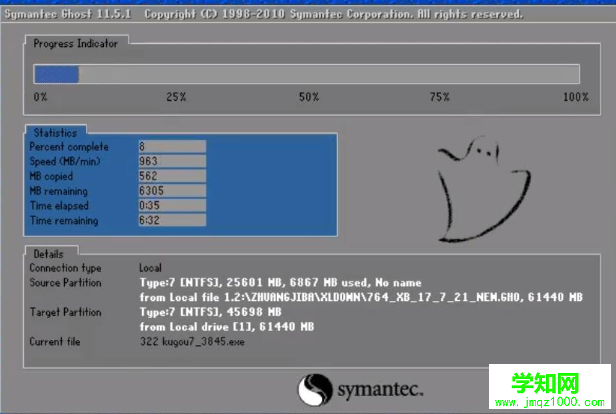Click the Percent complete value '8'
616x414 pixels.
coord(172,147)
